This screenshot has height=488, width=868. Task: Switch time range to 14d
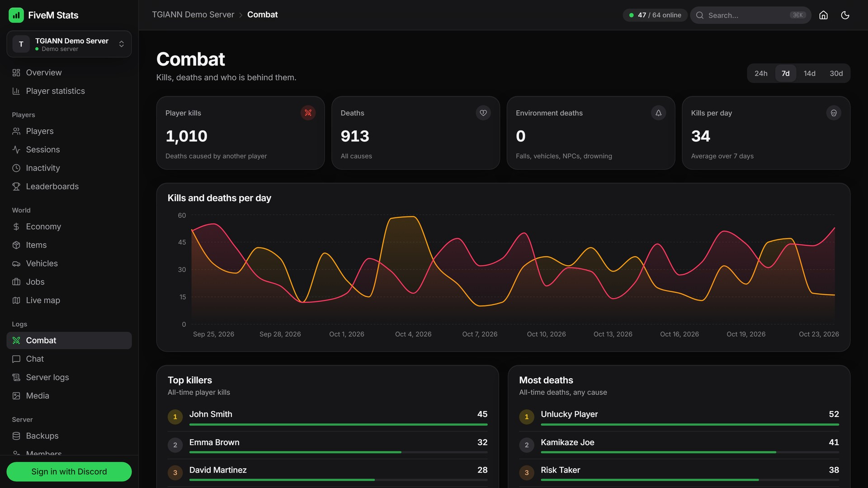click(x=809, y=73)
